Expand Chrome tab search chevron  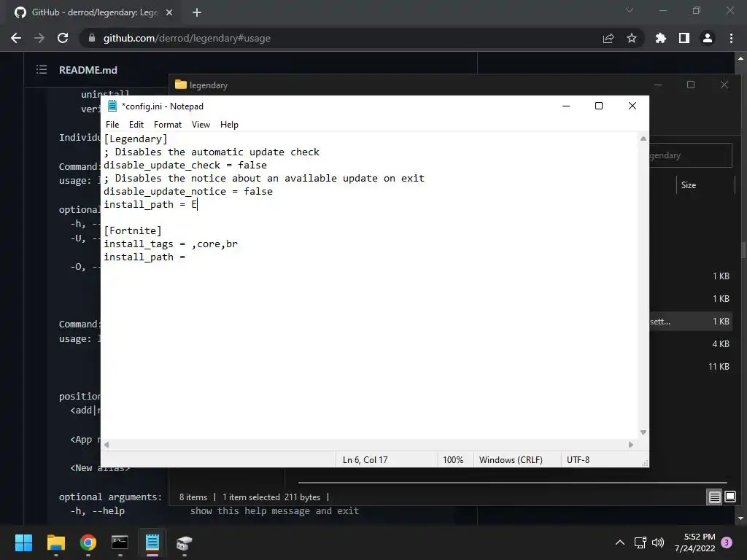click(630, 10)
